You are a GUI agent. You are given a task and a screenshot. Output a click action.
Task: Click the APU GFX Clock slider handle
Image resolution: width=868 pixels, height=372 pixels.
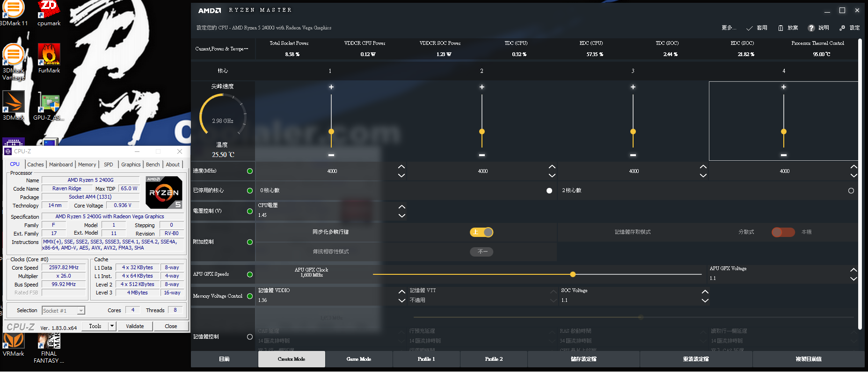click(573, 274)
